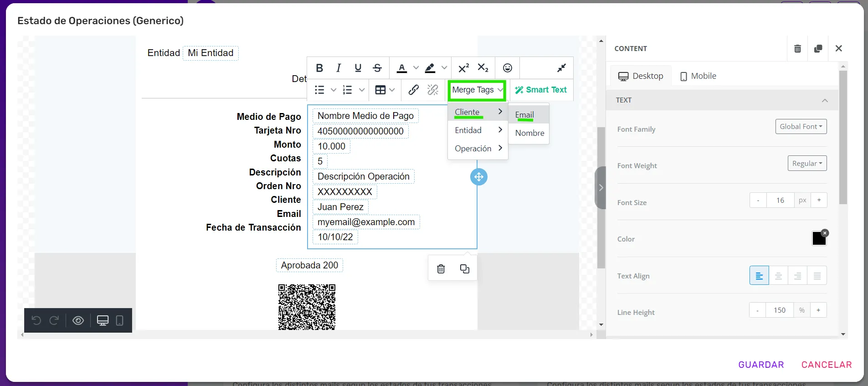Switch canvas to mobile view icon

coord(119,320)
